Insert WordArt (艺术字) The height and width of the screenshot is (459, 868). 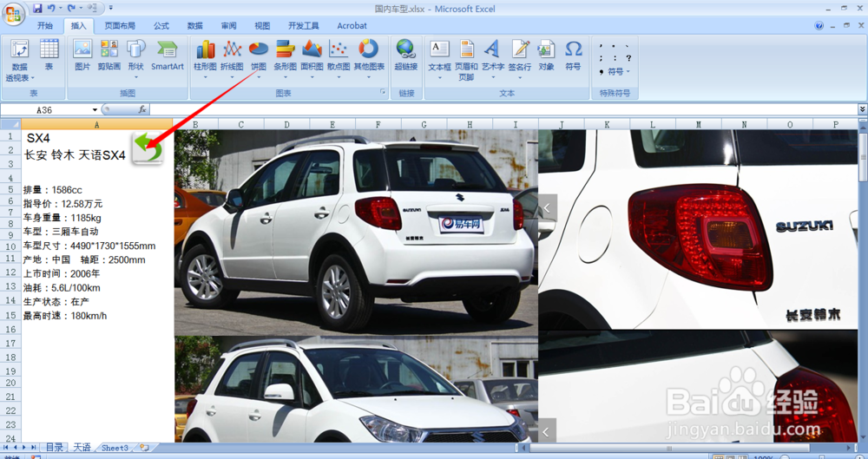(493, 58)
